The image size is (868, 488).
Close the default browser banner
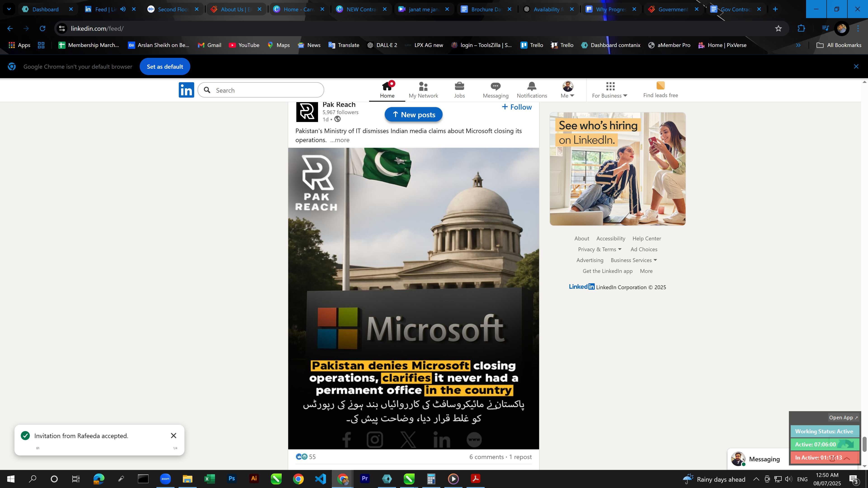coord(856,67)
